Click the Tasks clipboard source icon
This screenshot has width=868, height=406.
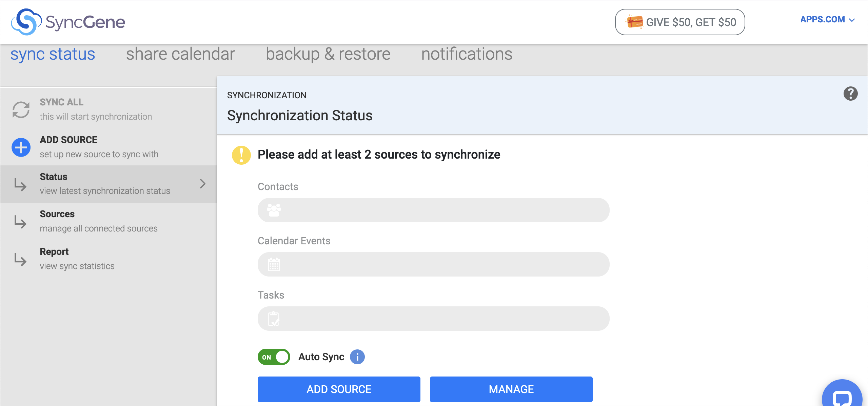274,318
